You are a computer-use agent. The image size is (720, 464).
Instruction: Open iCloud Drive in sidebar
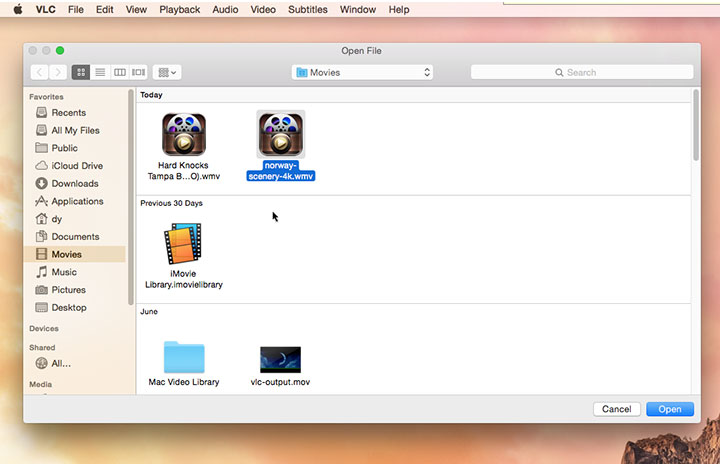point(76,166)
